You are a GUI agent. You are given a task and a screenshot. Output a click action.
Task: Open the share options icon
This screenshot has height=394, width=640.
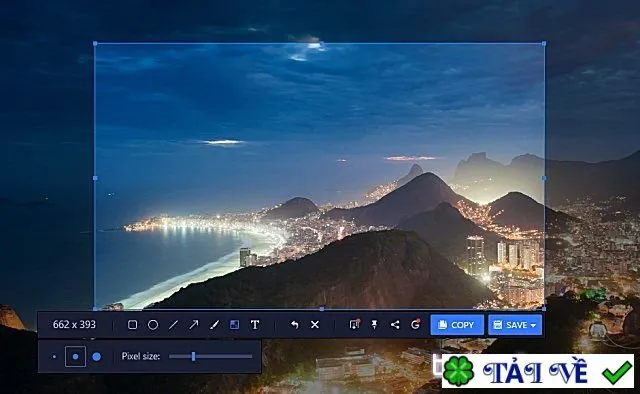(395, 325)
